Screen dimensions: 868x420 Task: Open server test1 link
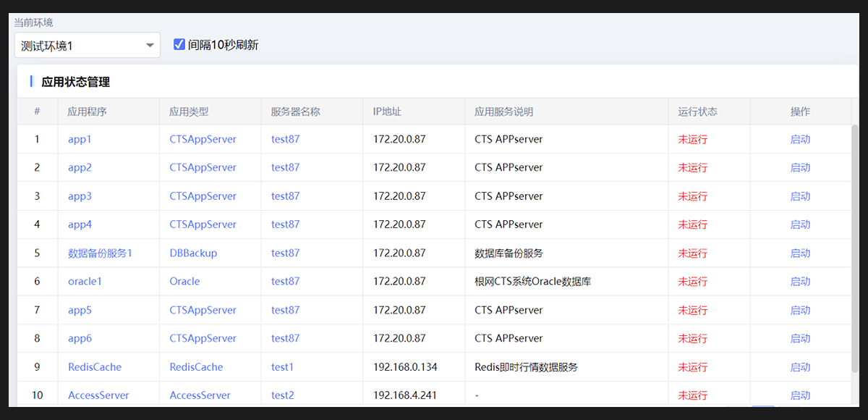coord(282,367)
